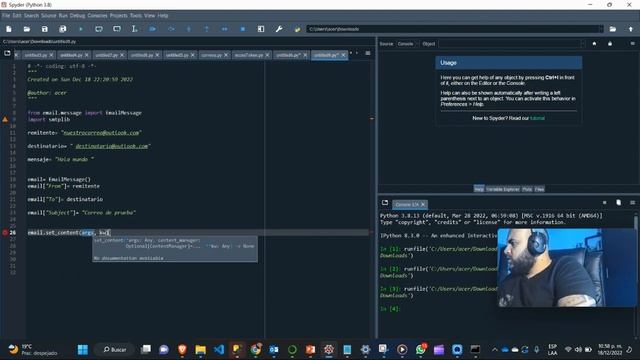Open the Search menu
The width and height of the screenshot is (640, 360).
point(31,16)
